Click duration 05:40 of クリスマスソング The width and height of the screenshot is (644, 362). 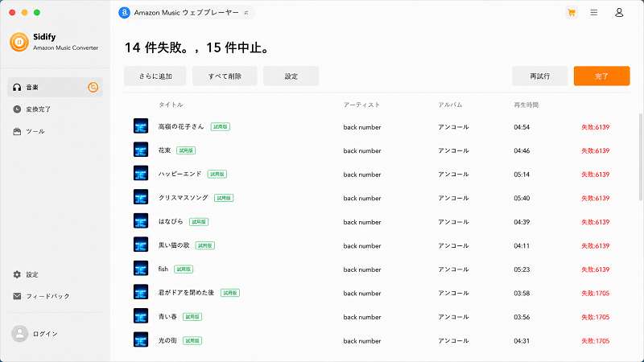[522, 198]
